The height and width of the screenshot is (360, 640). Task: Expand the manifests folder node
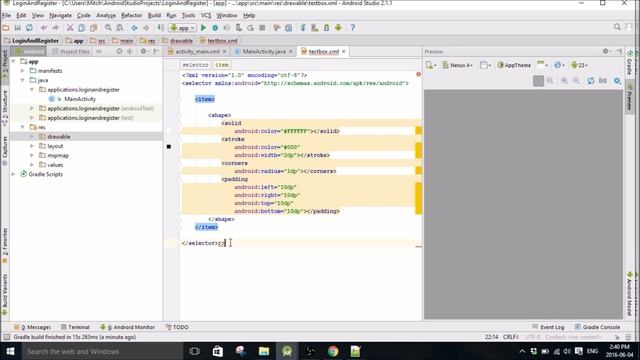(x=23, y=71)
